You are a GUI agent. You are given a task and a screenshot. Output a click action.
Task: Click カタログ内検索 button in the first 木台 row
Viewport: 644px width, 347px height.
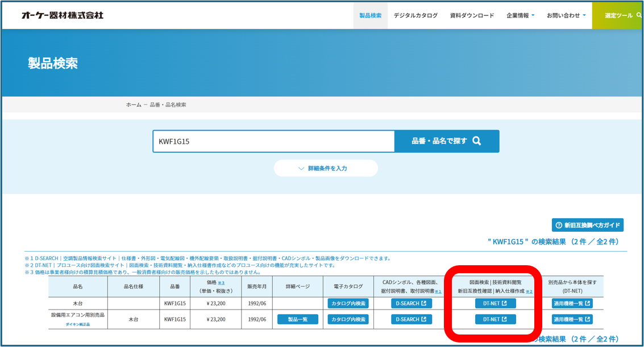348,303
